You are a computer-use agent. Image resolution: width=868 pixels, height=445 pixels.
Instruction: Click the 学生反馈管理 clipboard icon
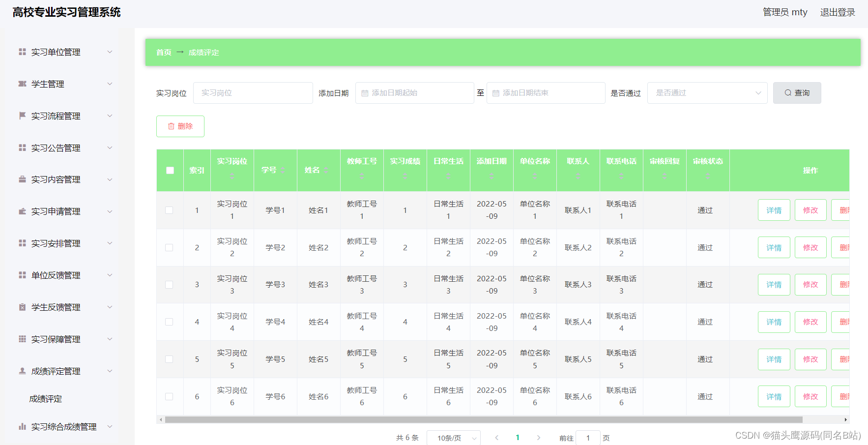tap(22, 307)
